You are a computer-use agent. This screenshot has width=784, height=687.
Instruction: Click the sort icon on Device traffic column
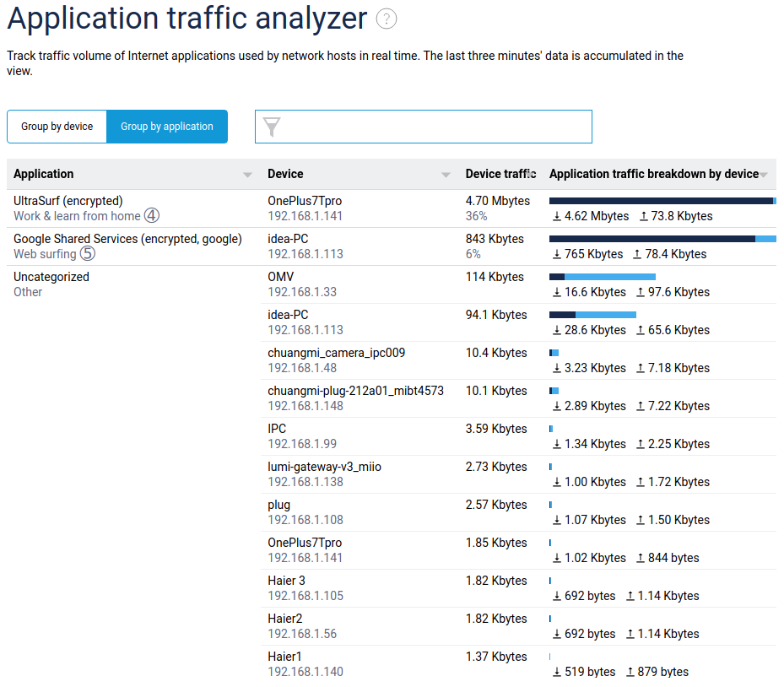(530, 174)
